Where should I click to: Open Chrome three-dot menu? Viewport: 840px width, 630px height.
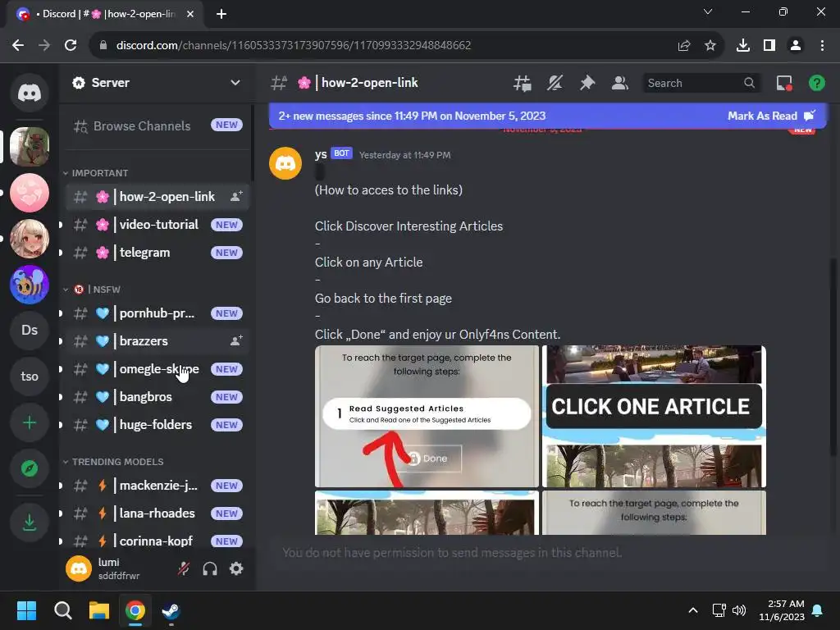pos(822,46)
